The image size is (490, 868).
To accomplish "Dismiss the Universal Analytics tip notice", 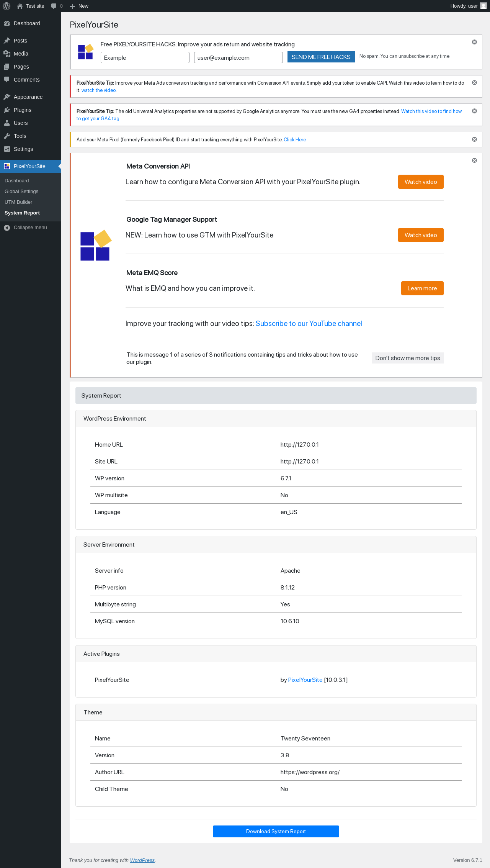I will (x=474, y=111).
